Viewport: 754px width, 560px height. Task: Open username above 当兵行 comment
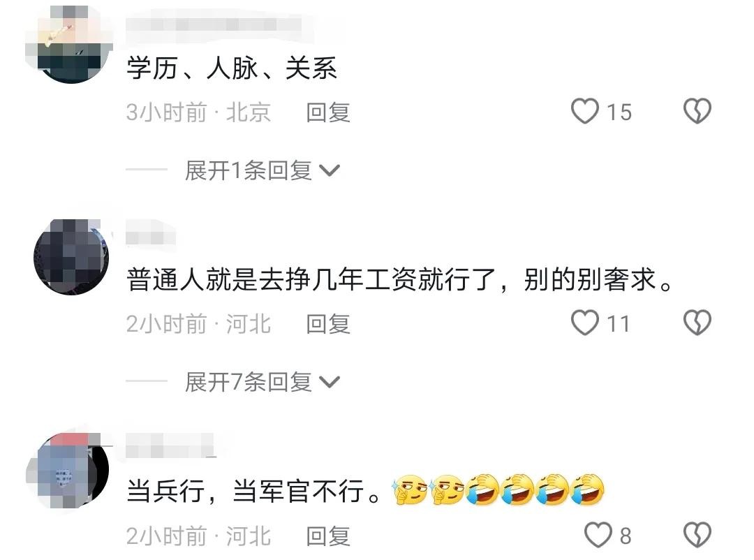pos(170,447)
